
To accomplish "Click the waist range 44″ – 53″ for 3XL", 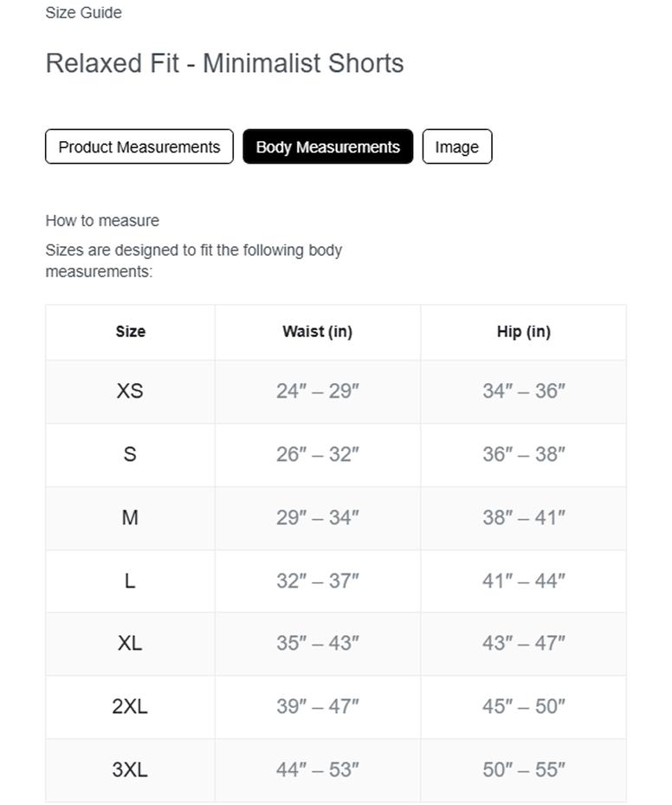I will click(x=317, y=769).
